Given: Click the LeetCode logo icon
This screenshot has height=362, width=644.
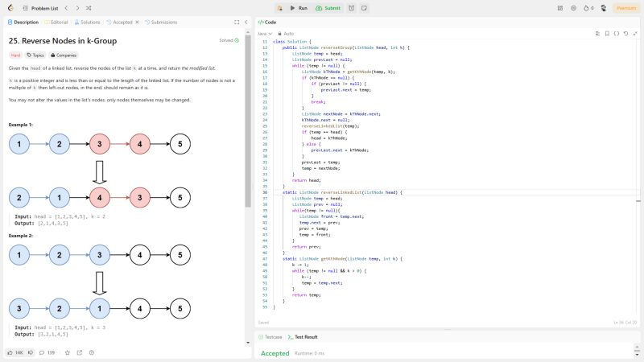Looking at the screenshot, I should pyautogui.click(x=9, y=7).
